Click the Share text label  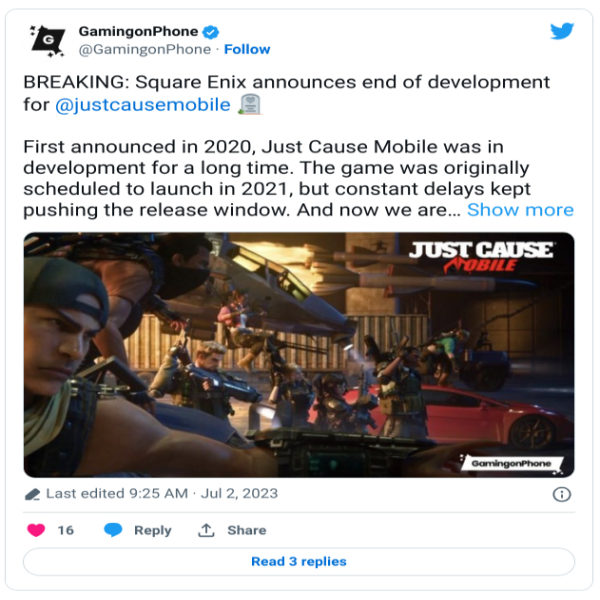(247, 530)
